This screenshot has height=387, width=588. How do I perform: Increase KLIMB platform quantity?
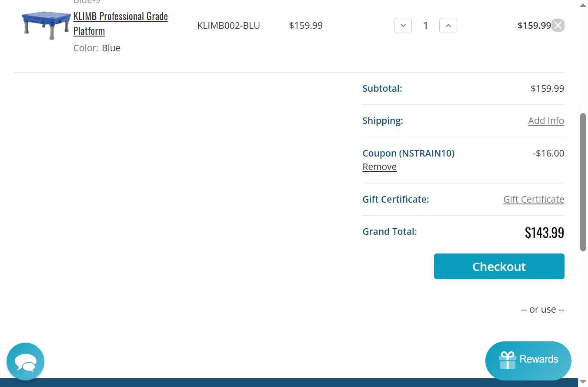tap(448, 25)
